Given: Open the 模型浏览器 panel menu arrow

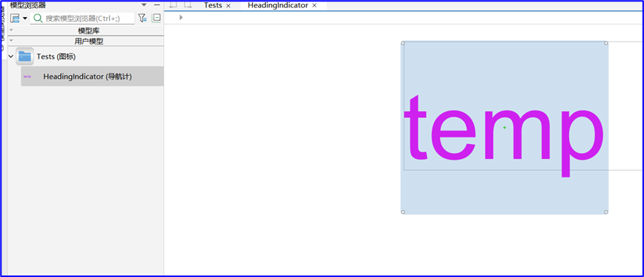Looking at the screenshot, I should (144, 5).
